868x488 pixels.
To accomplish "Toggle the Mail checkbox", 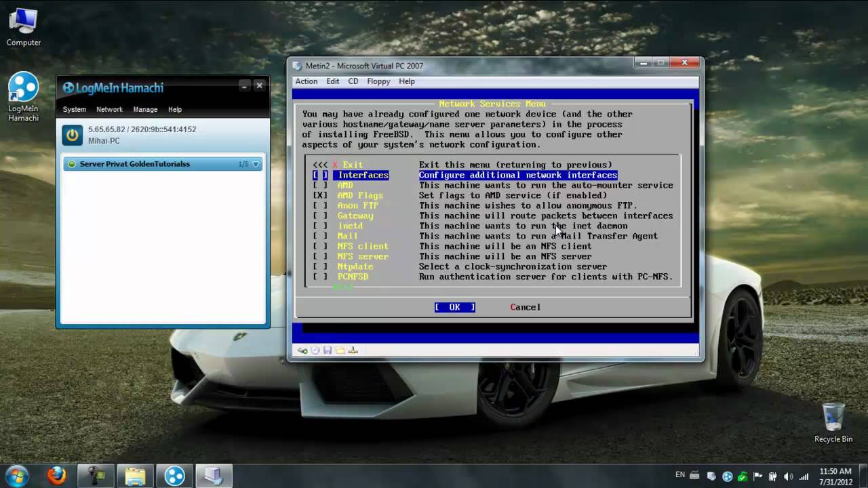I will point(320,236).
